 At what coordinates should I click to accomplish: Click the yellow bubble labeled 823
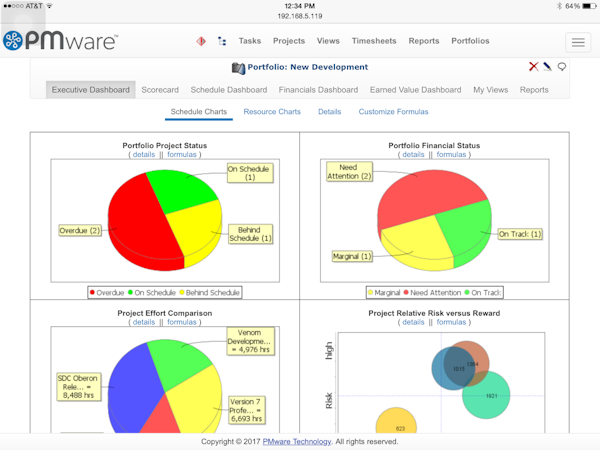click(396, 421)
